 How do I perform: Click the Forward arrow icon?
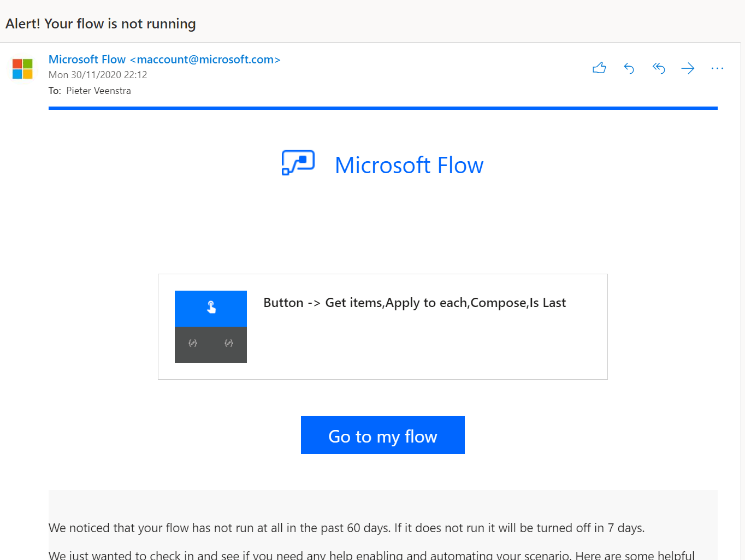(688, 68)
